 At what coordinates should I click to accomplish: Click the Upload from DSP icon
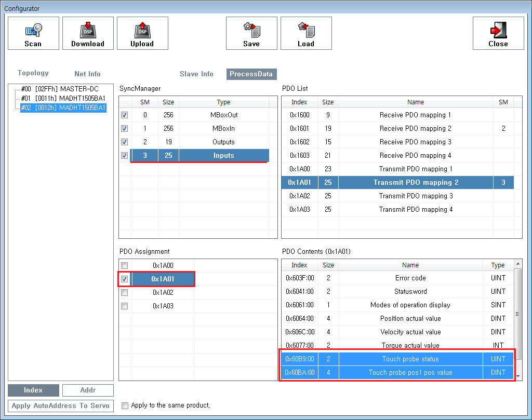pos(142,33)
